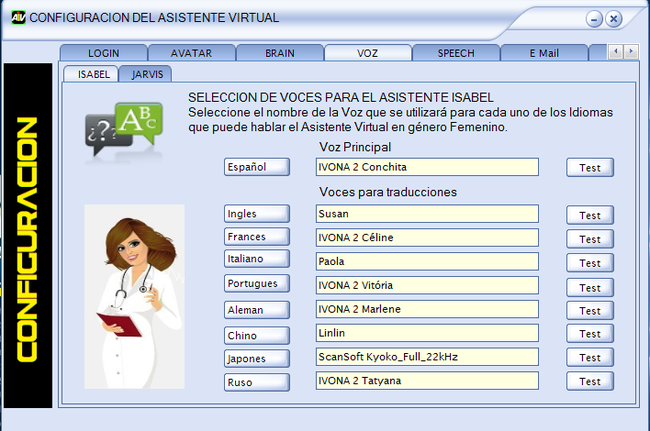The height and width of the screenshot is (431, 650).
Task: Switch to the JARVIS sub-tab
Action: pyautogui.click(x=146, y=74)
